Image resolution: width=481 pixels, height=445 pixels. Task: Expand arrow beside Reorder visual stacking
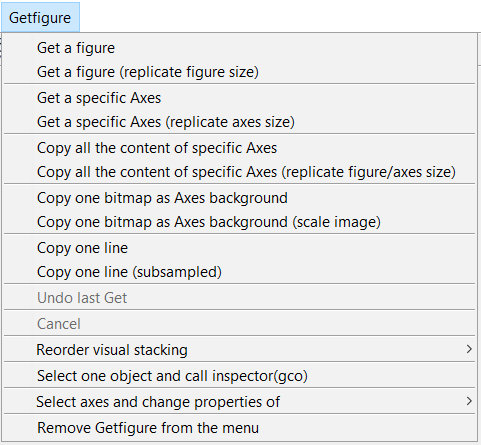pos(469,349)
